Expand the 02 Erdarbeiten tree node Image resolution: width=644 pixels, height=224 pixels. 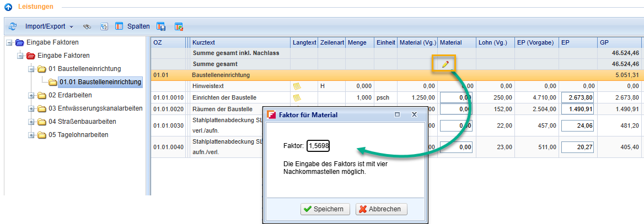[x=31, y=95]
